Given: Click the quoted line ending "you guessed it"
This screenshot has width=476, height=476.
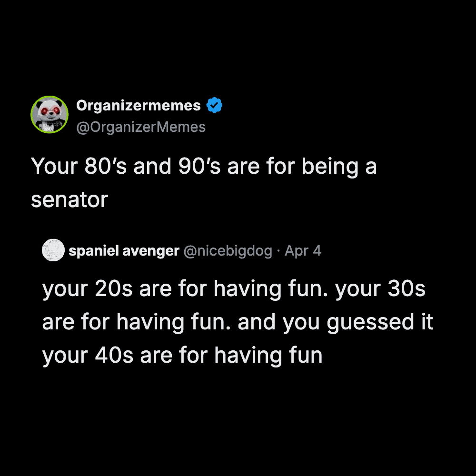Looking at the screenshot, I should point(237,322).
